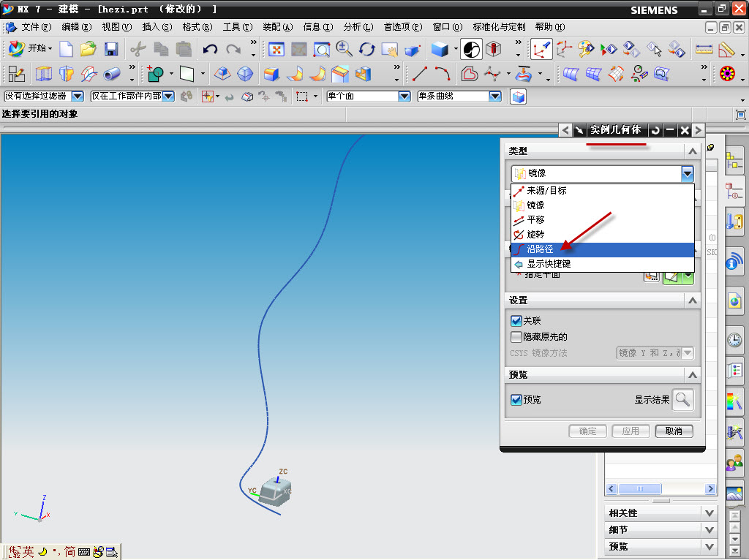Click the 确定 button
The image size is (749, 560).
click(x=587, y=431)
